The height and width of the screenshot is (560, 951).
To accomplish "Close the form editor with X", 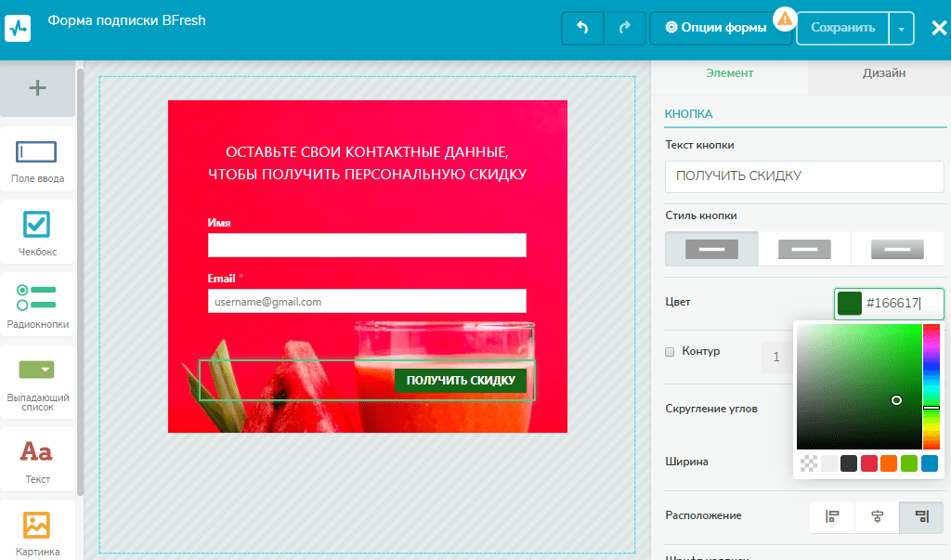I will (939, 28).
